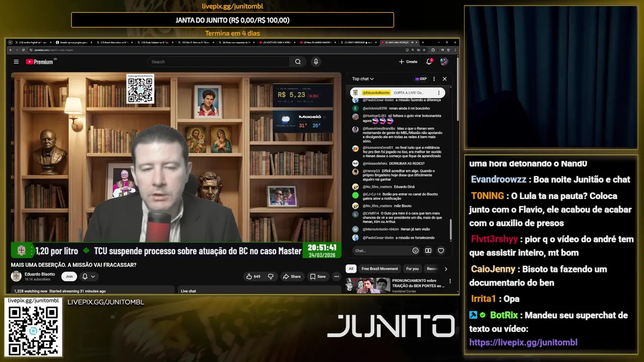Click the video title 'MAIS UMA DESERÇÃO'
Screen dimensions: 644x362
(x=73, y=264)
